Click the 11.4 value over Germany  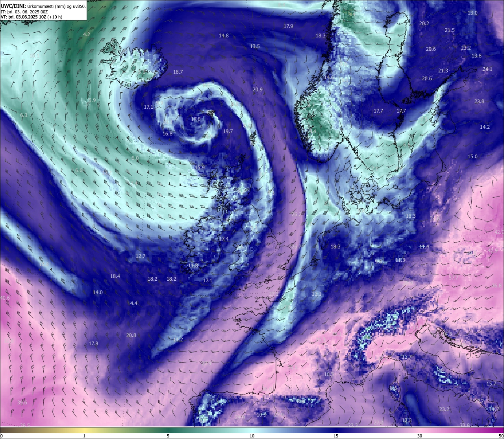424,247
